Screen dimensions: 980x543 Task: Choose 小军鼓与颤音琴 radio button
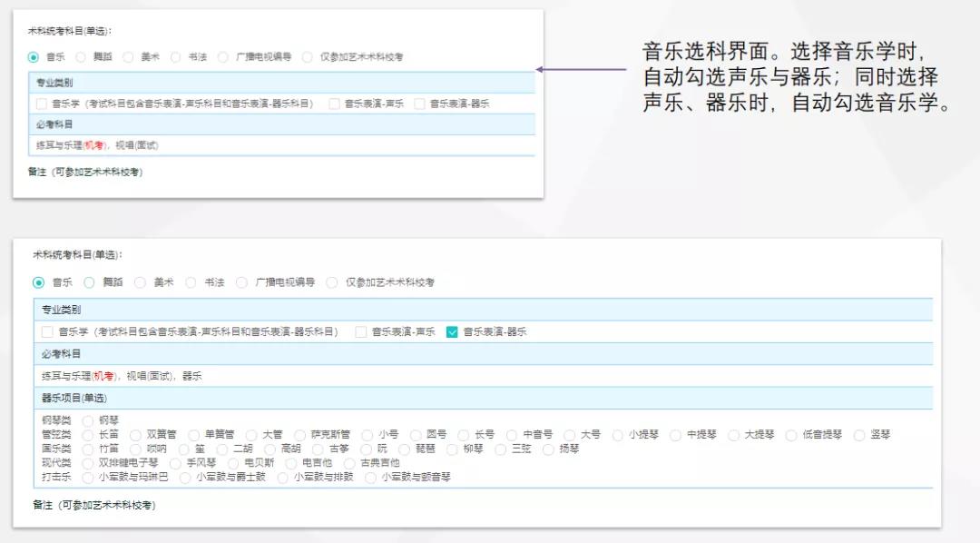coord(370,478)
